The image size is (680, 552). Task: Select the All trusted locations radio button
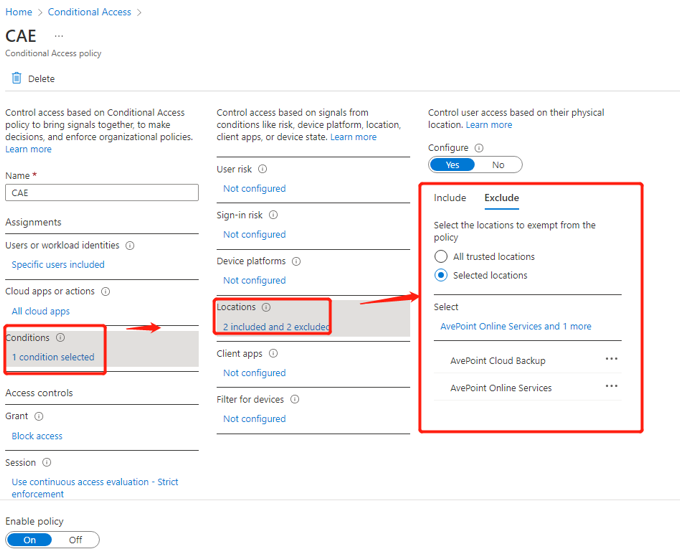tap(441, 257)
